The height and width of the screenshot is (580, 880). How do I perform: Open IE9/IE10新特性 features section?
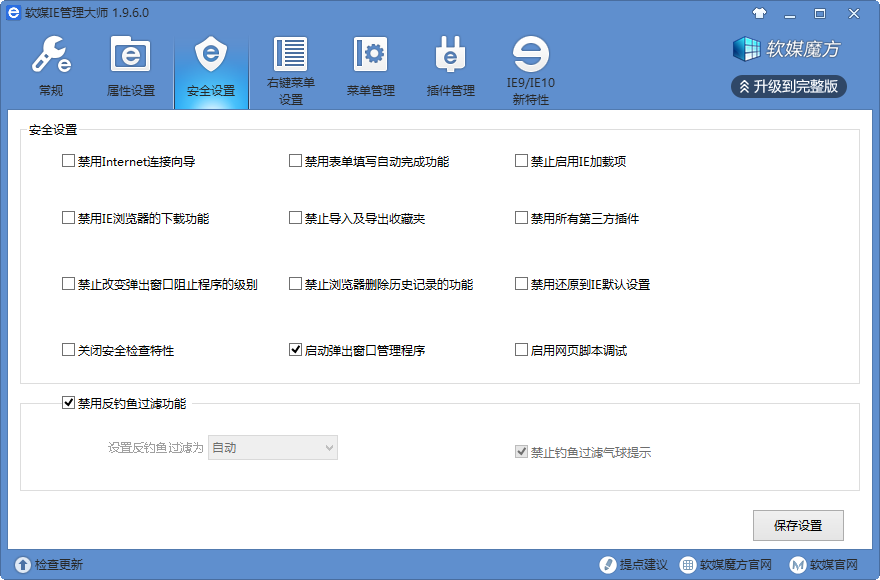click(531, 71)
